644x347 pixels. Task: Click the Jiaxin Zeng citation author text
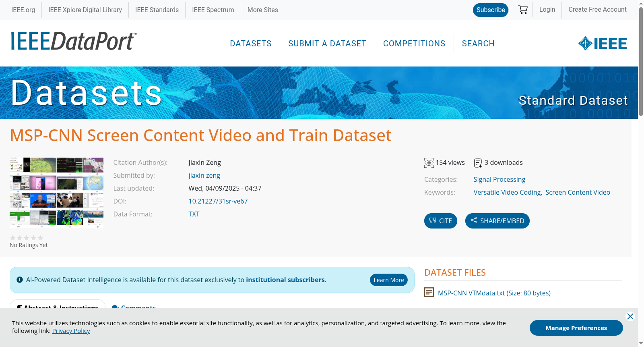[x=205, y=163]
